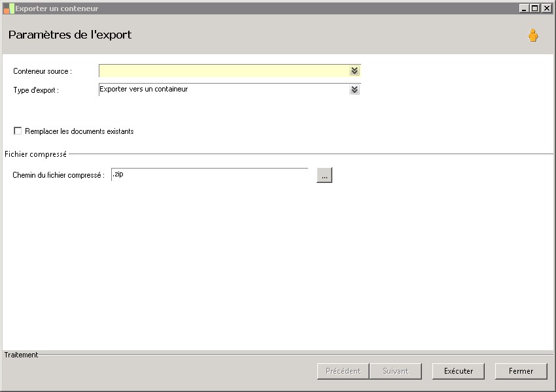Click the Suivant button

395,371
